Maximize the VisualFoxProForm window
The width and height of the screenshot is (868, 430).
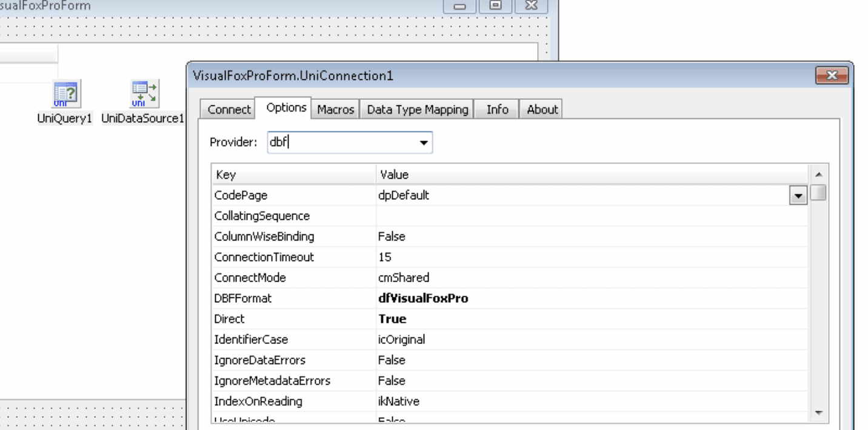[x=495, y=6]
